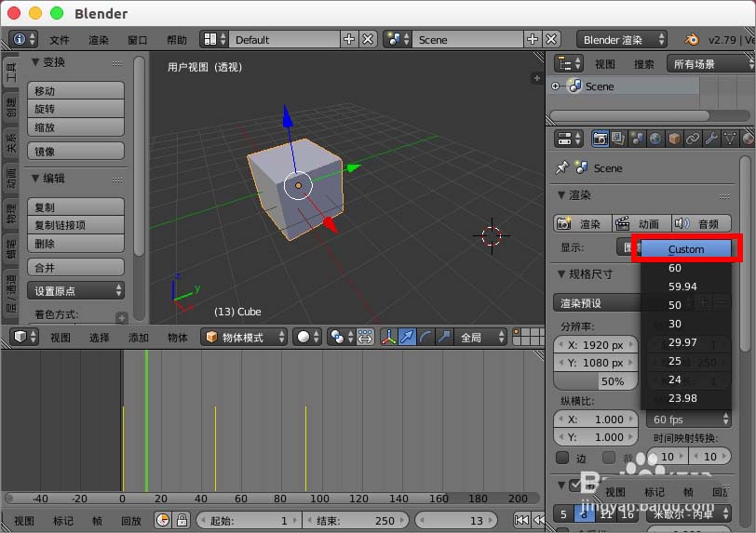Toggle manipulate center points button
The width and height of the screenshot is (756, 533).
pos(365,337)
